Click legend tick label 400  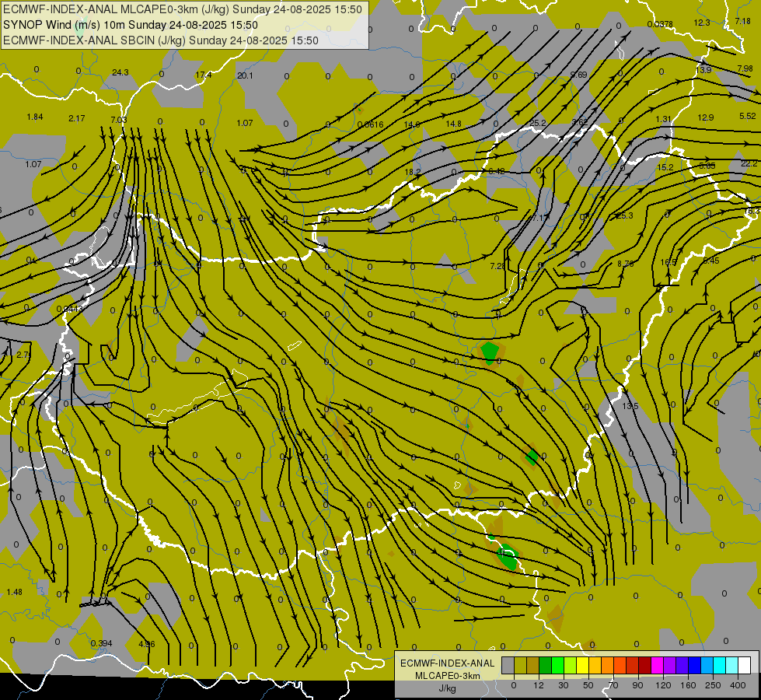click(x=738, y=685)
